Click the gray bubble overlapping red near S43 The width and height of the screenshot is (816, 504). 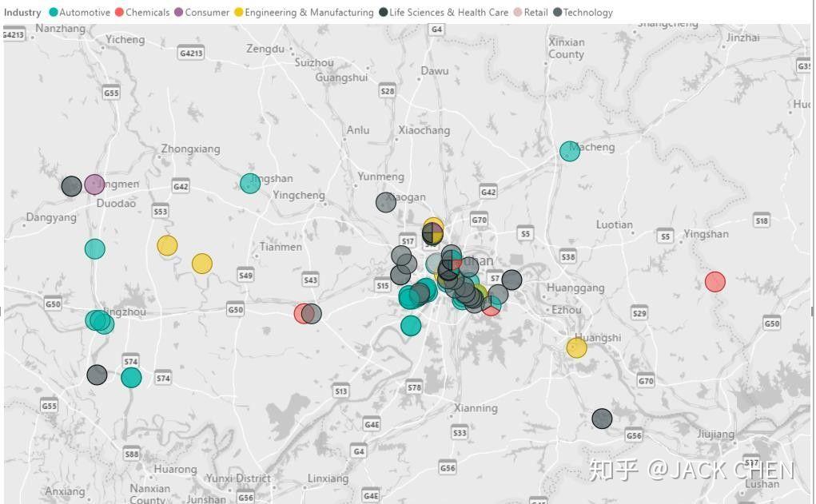311,314
